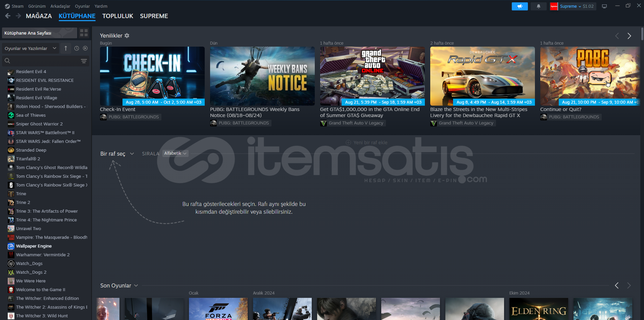Click the sort ascending arrow in library sidebar
The image size is (644, 320).
point(66,48)
